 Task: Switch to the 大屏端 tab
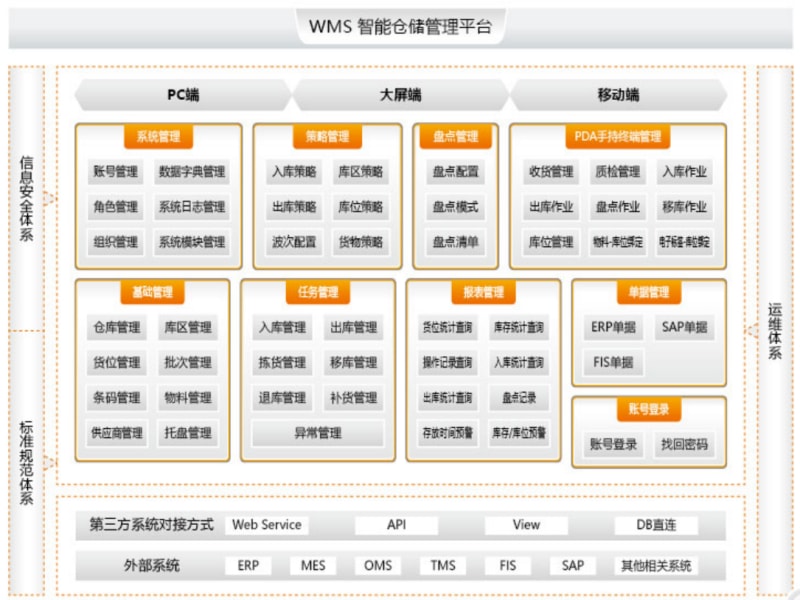click(400, 95)
